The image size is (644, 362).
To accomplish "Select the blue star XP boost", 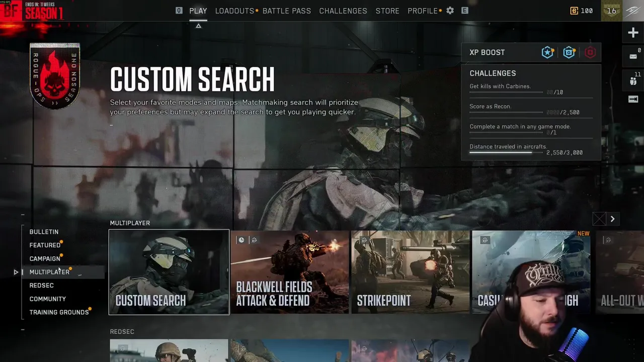I will coord(547,52).
